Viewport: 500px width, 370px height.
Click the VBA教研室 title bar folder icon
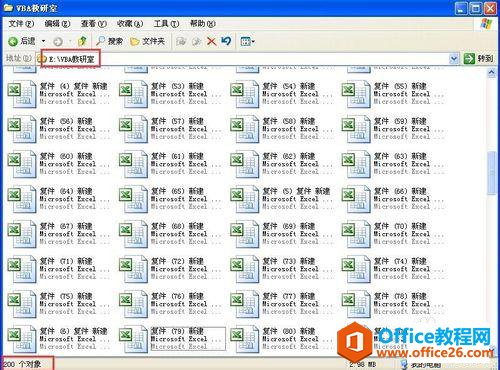click(x=8, y=8)
